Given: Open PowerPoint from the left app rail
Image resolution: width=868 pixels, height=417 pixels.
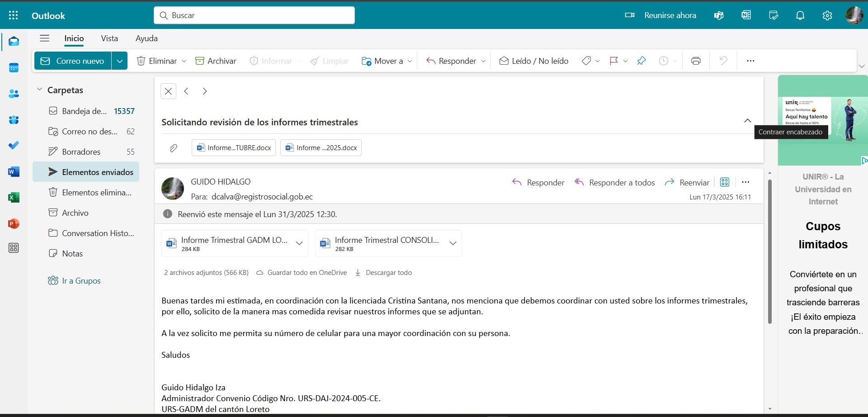Looking at the screenshot, I should (x=14, y=223).
